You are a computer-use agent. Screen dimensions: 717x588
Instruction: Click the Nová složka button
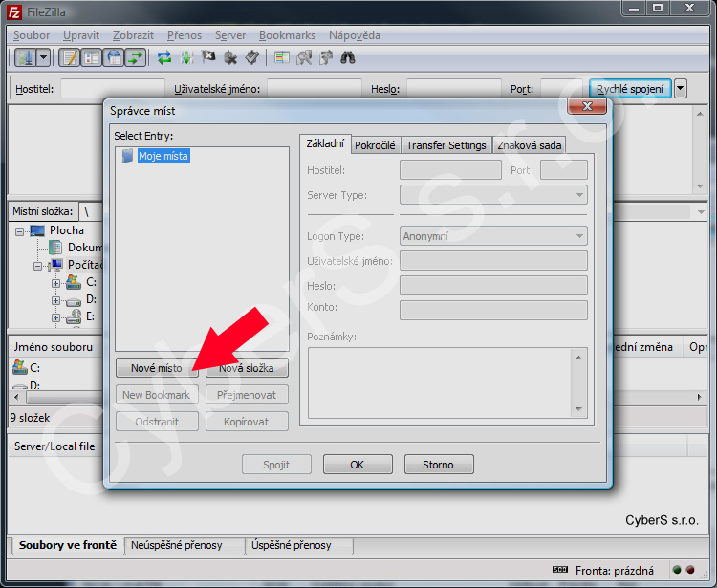[247, 368]
